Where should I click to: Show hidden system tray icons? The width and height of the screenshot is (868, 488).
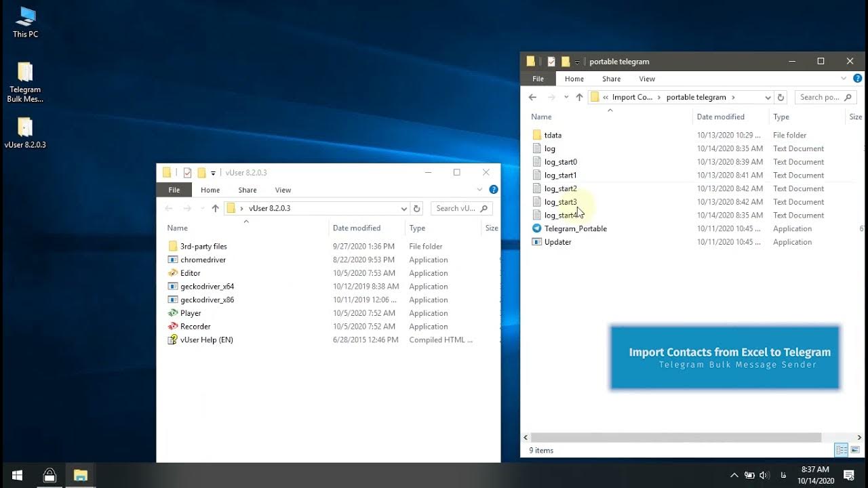[x=734, y=475]
